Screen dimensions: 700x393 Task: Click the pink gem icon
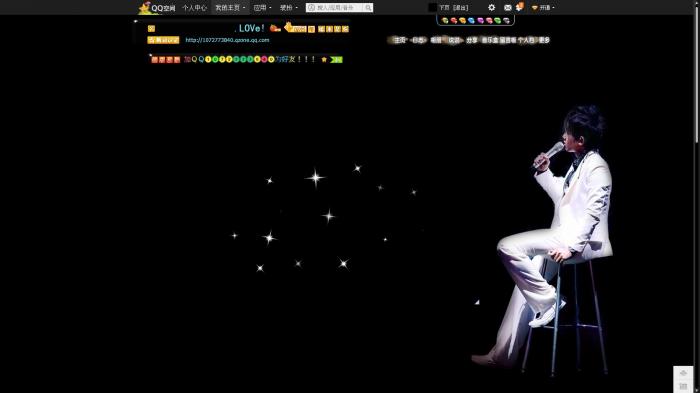click(489, 21)
